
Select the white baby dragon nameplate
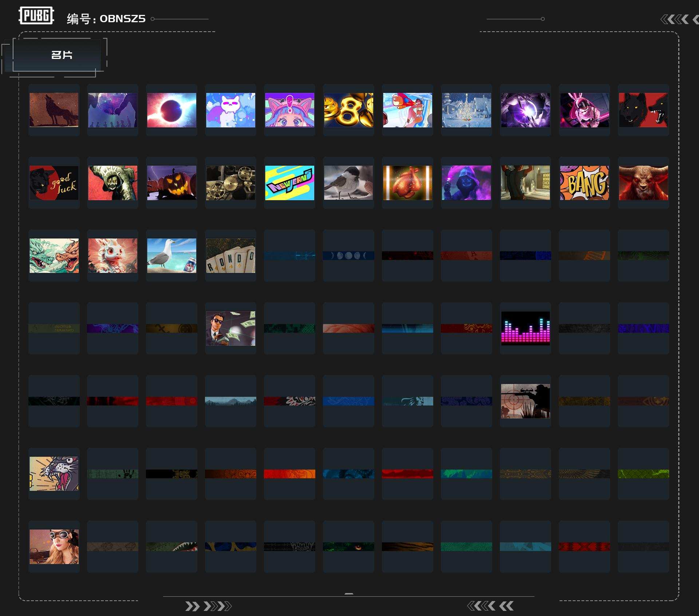coord(112,255)
